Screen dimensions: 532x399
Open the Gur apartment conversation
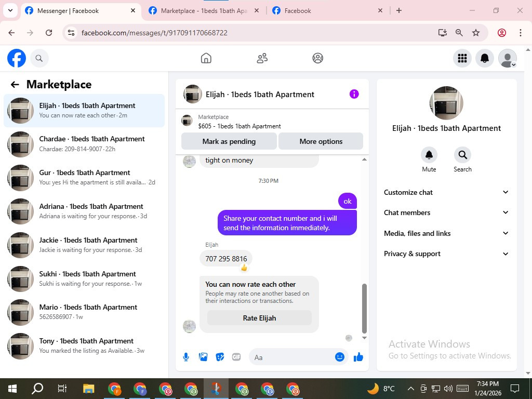pyautogui.click(x=84, y=178)
